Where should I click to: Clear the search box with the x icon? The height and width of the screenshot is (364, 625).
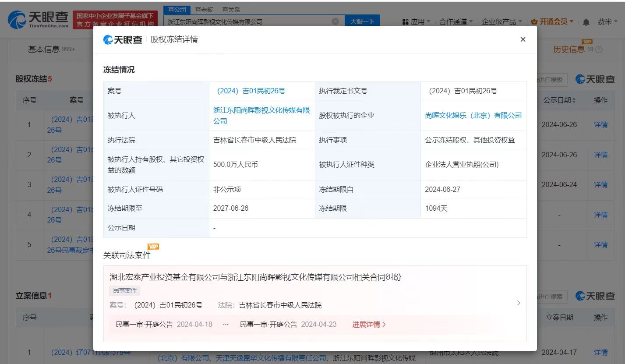click(335, 21)
